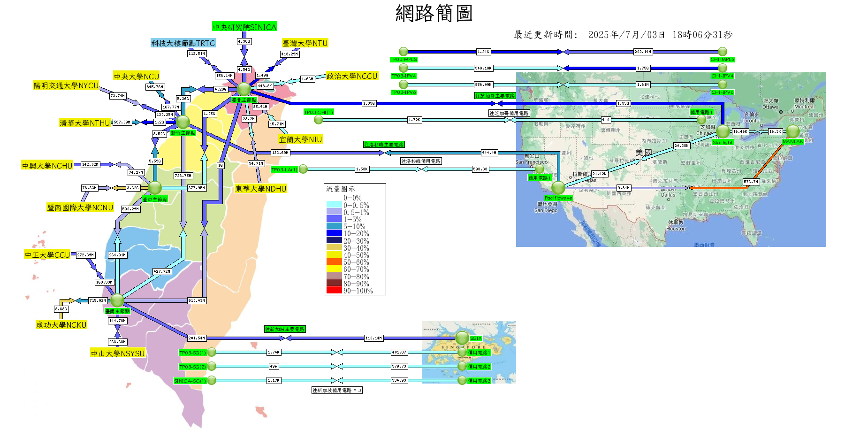868x446 pixels.
Task: Select the 臺南主節點 node sphere
Action: click(117, 300)
